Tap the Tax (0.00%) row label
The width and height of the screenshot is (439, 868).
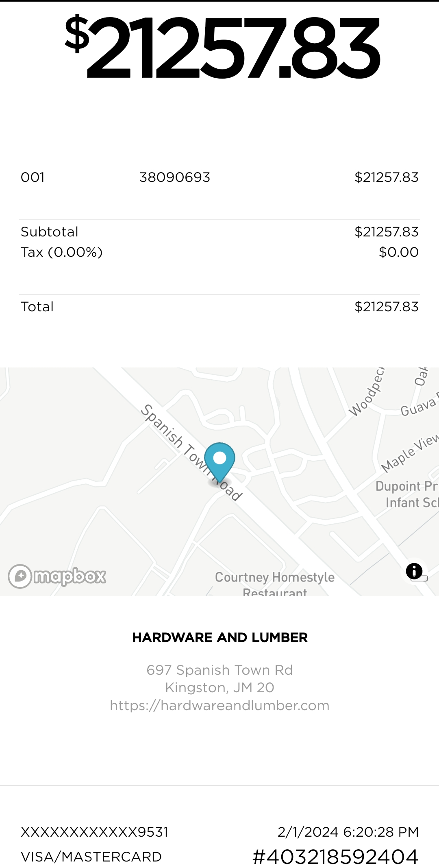pos(62,252)
